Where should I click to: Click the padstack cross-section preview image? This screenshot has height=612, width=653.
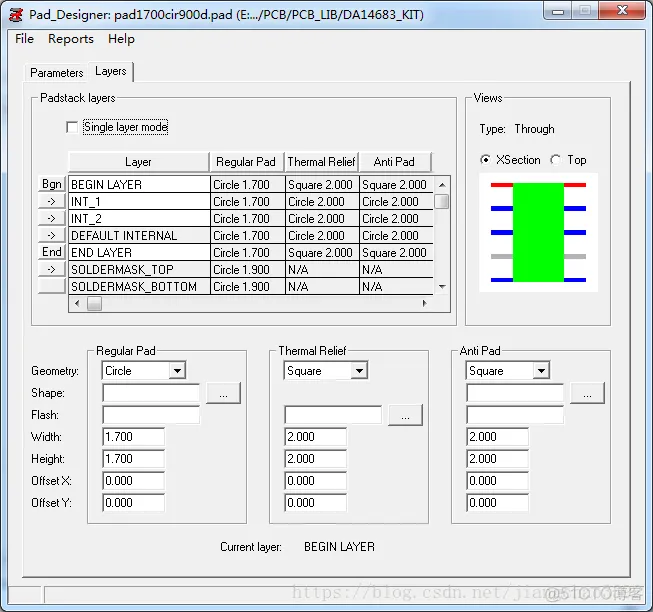(x=538, y=232)
